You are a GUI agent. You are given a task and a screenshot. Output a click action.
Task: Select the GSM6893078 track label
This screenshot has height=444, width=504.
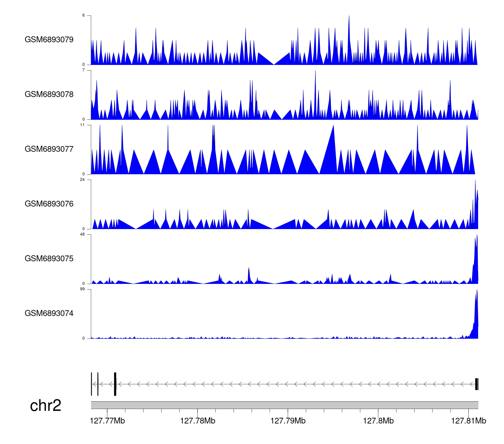click(49, 95)
